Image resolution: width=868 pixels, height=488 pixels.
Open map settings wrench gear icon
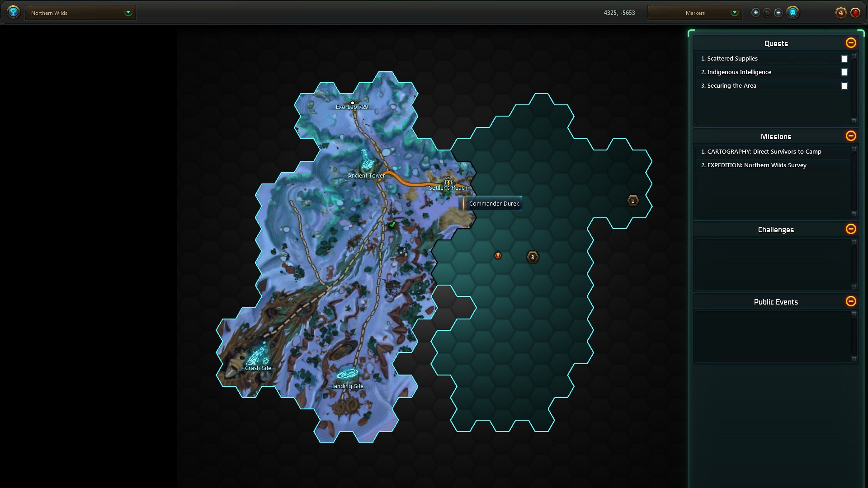(x=840, y=13)
